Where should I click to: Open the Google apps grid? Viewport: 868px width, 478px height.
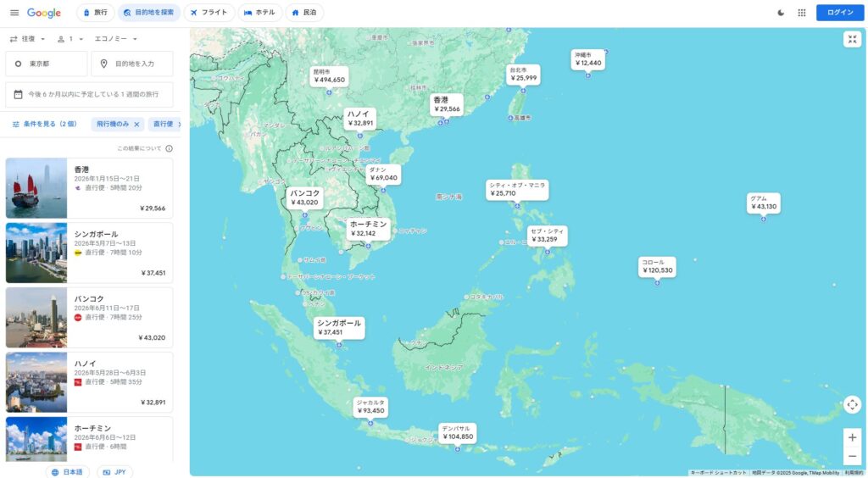(801, 13)
